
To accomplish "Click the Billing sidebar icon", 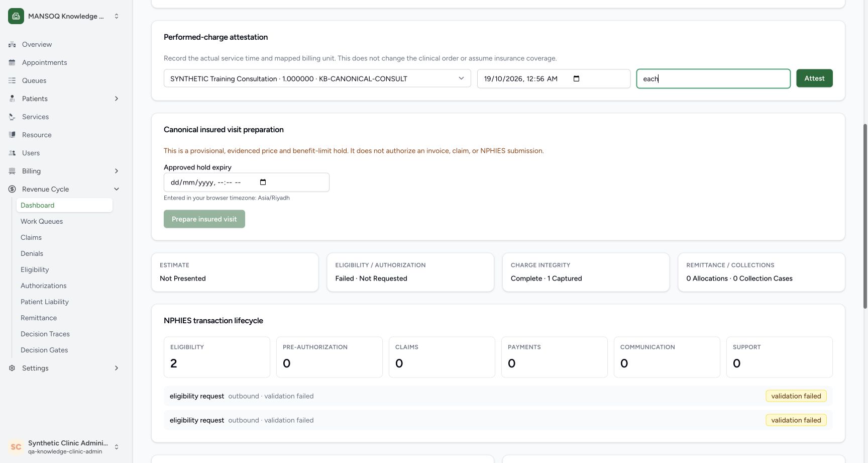I will pyautogui.click(x=12, y=171).
